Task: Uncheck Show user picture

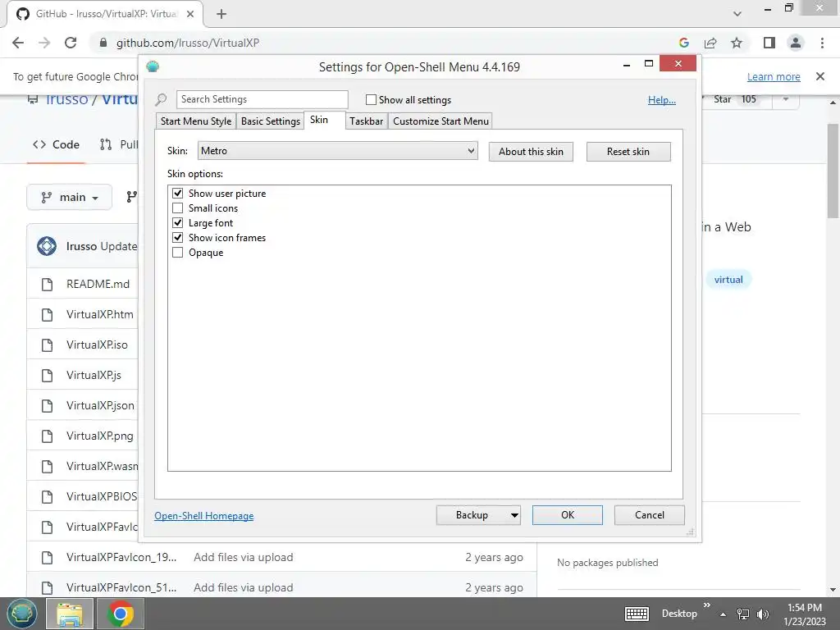Action: point(178,194)
